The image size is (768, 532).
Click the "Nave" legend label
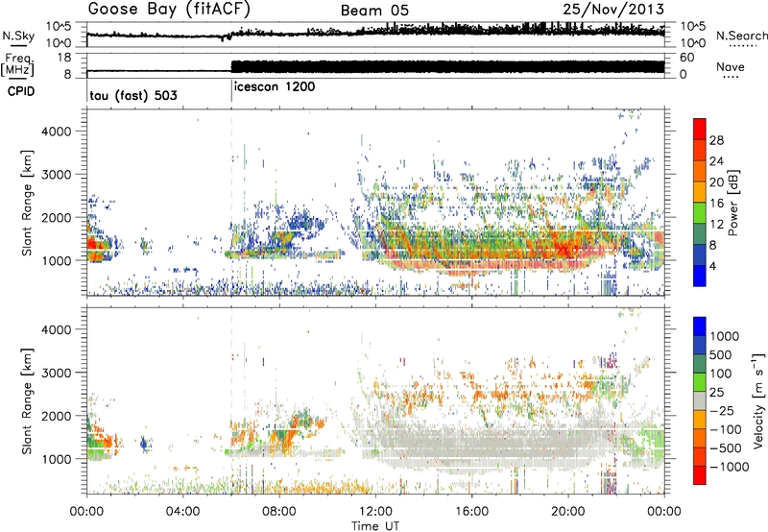click(731, 66)
